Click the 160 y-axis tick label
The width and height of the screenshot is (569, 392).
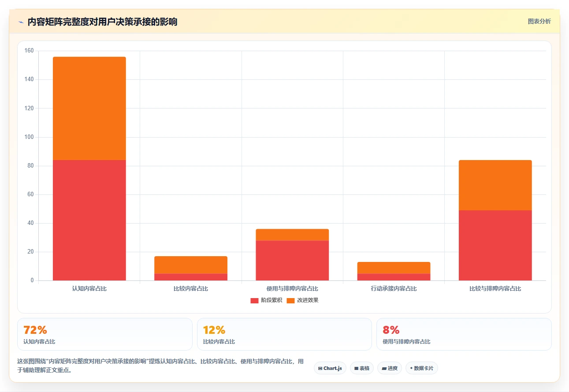(29, 51)
